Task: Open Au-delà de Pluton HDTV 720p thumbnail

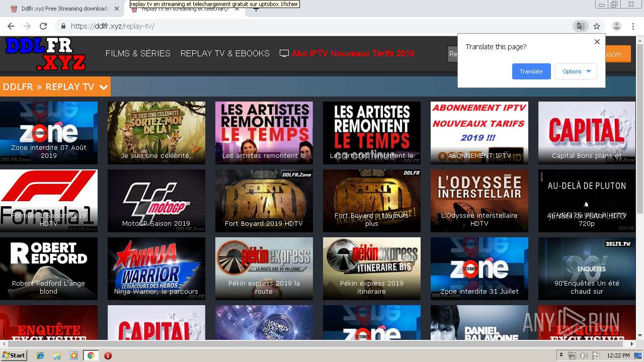Action: click(x=587, y=201)
